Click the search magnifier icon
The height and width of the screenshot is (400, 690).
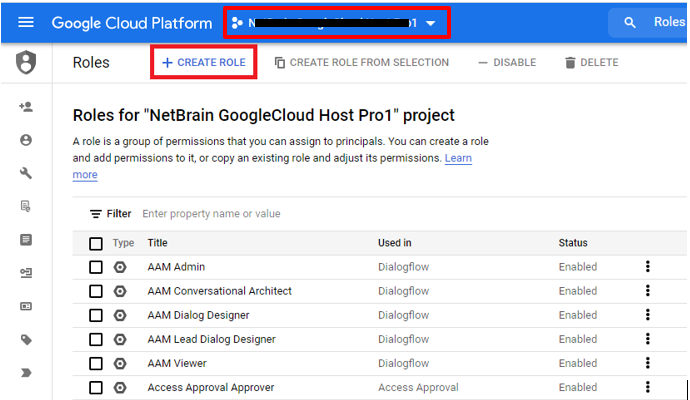[x=630, y=22]
